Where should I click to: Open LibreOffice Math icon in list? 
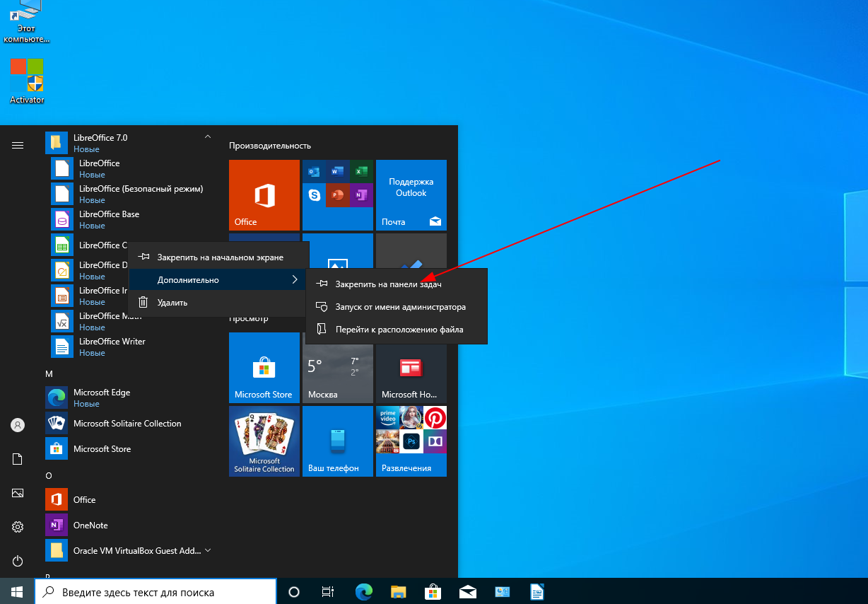click(62, 321)
